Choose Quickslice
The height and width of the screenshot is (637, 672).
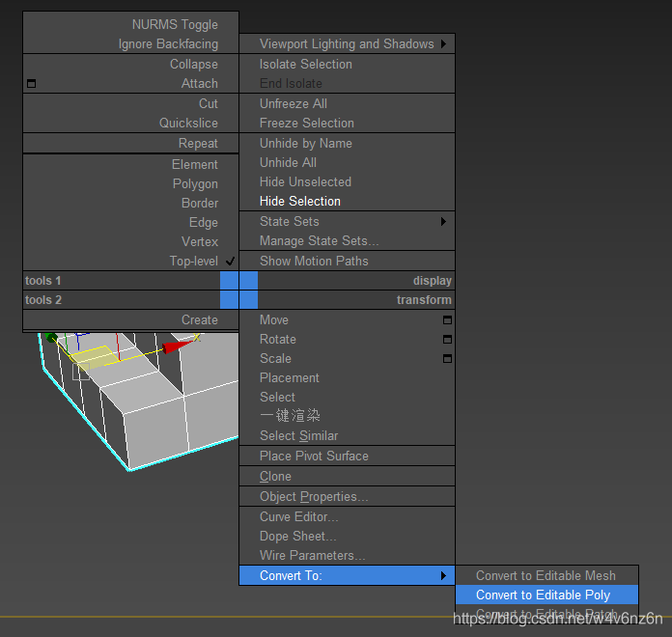pyautogui.click(x=188, y=123)
